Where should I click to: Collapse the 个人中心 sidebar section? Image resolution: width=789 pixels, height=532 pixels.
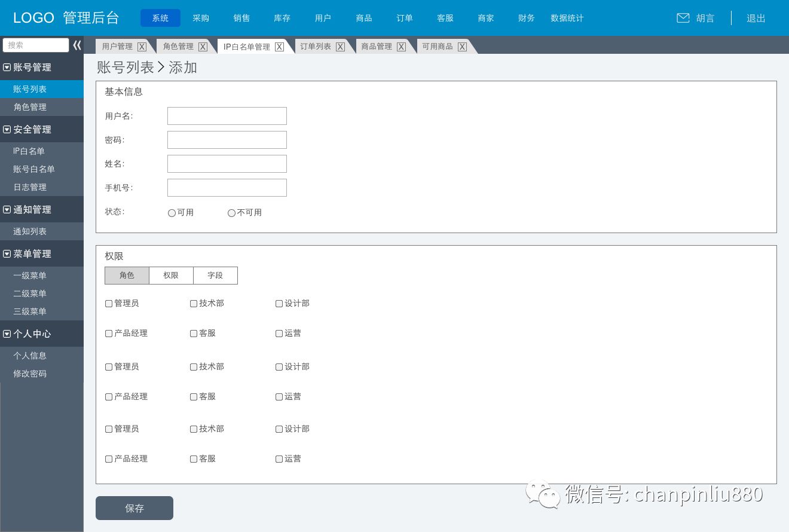point(7,334)
